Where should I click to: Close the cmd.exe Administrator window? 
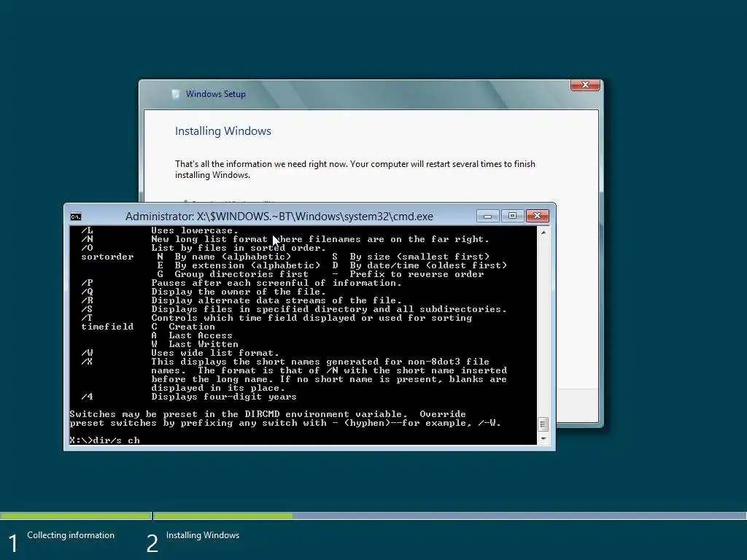(538, 216)
